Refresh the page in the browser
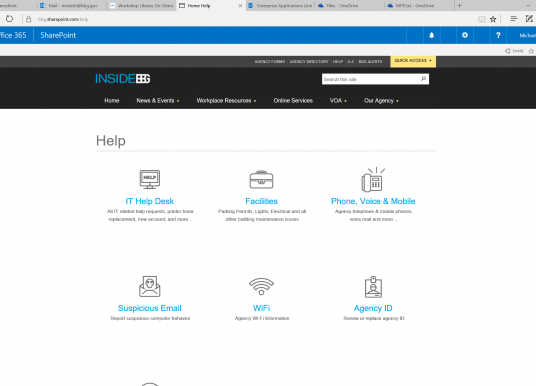The image size is (536, 386). click(9, 19)
